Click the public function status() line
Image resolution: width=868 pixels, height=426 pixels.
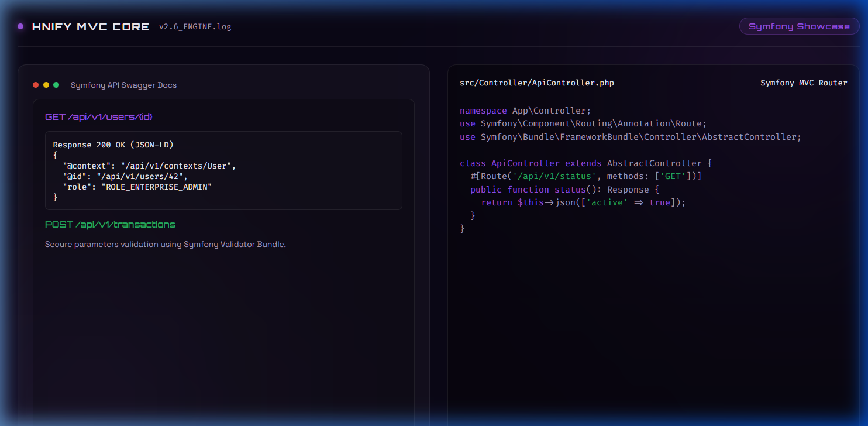pos(564,190)
